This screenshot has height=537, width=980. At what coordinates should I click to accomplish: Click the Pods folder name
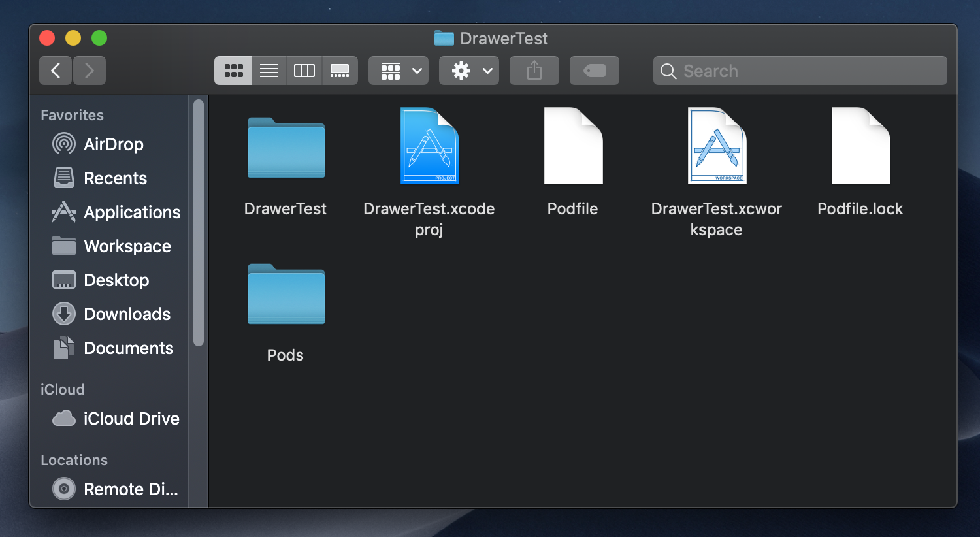point(286,355)
